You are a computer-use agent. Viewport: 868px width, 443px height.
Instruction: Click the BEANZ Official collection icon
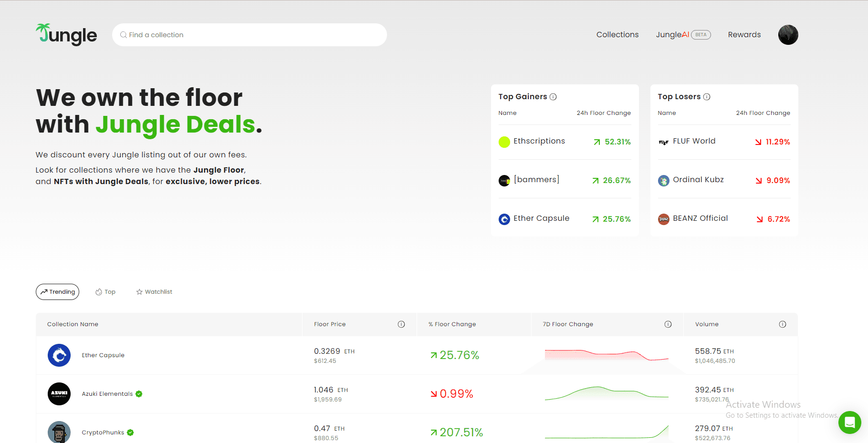664,219
